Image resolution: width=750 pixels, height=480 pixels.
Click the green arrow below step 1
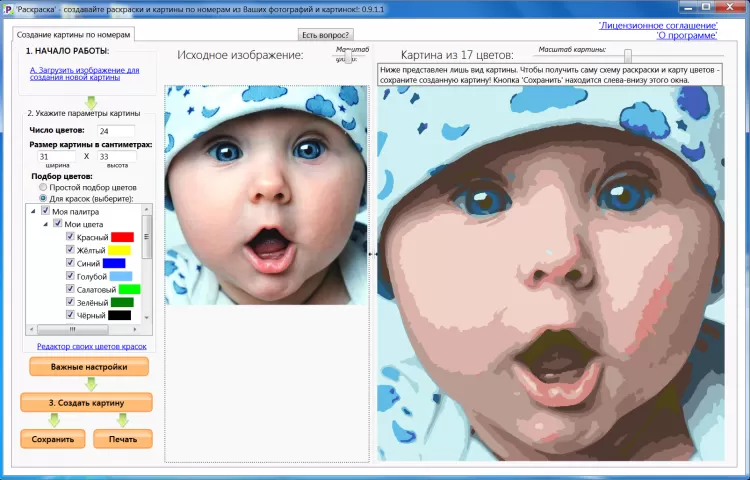[x=90, y=102]
